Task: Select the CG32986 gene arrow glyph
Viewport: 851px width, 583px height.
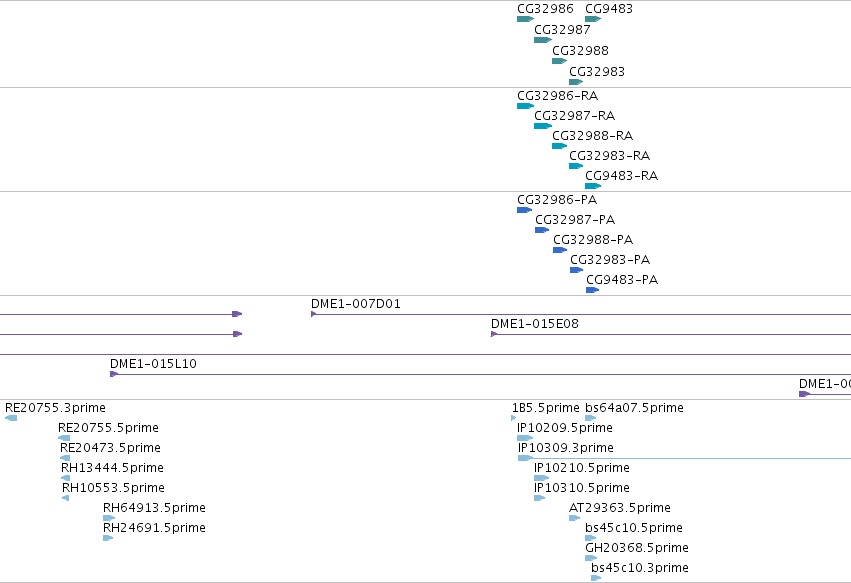Action: [x=525, y=19]
